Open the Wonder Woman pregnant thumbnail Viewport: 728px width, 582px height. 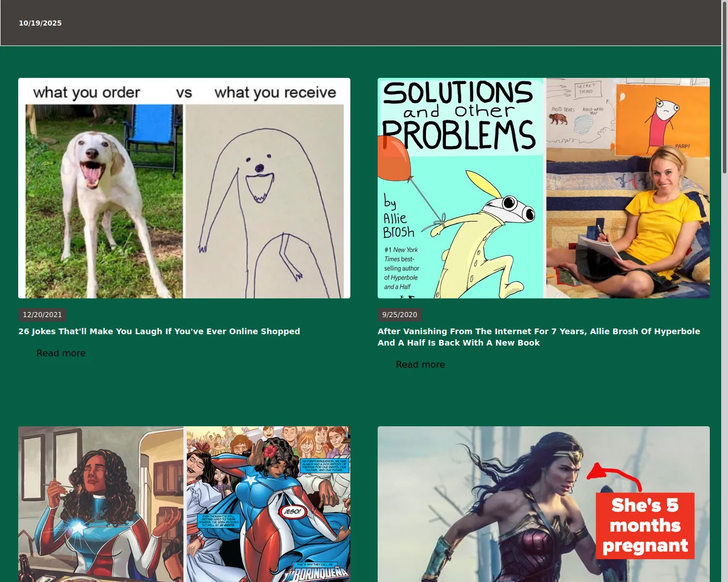(544, 504)
